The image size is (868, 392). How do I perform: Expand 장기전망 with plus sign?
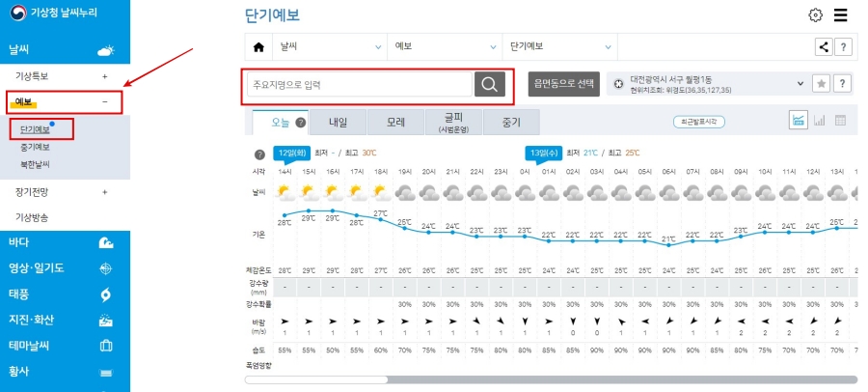[104, 192]
